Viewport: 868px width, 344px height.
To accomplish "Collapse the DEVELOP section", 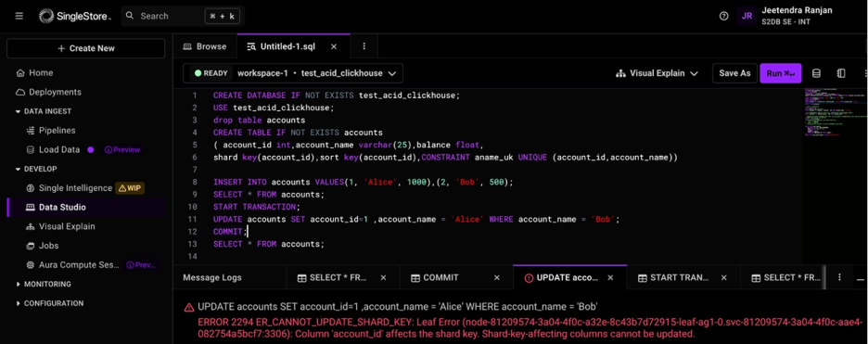I will pos(36,169).
